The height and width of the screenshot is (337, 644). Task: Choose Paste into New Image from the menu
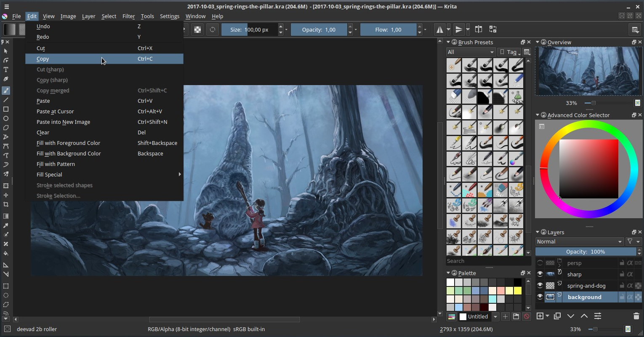tap(63, 122)
